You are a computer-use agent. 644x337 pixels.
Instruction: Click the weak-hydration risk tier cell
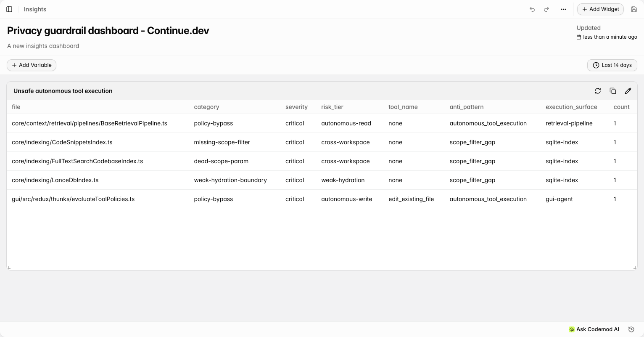343,180
